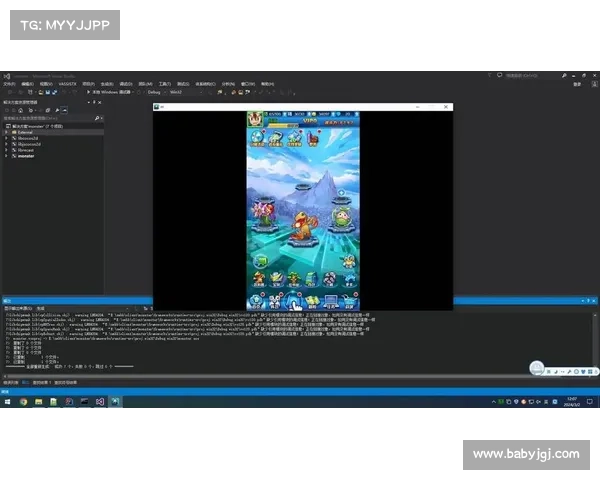
Task: Open the blue arrow icon in lower row
Action: (349, 280)
